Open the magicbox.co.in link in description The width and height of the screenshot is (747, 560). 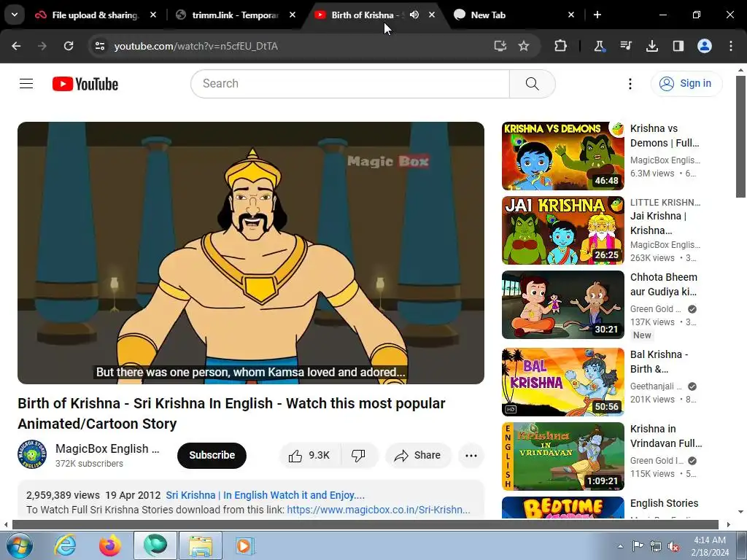click(379, 510)
